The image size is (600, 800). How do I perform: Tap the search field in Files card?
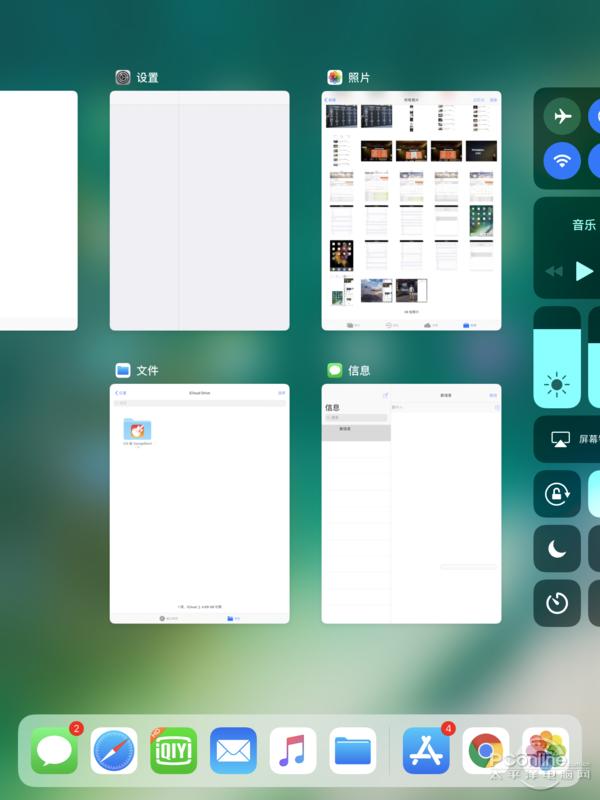click(199, 403)
